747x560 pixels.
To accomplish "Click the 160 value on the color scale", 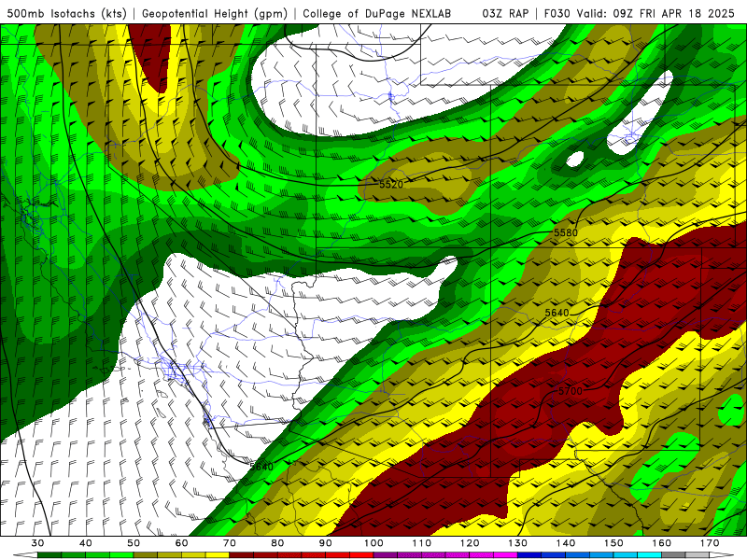I will [662, 543].
